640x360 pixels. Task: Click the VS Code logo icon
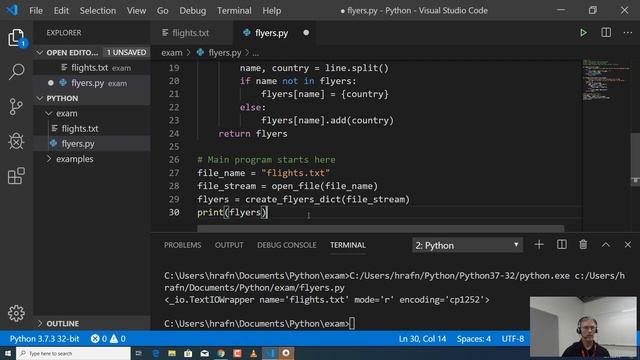12,10
